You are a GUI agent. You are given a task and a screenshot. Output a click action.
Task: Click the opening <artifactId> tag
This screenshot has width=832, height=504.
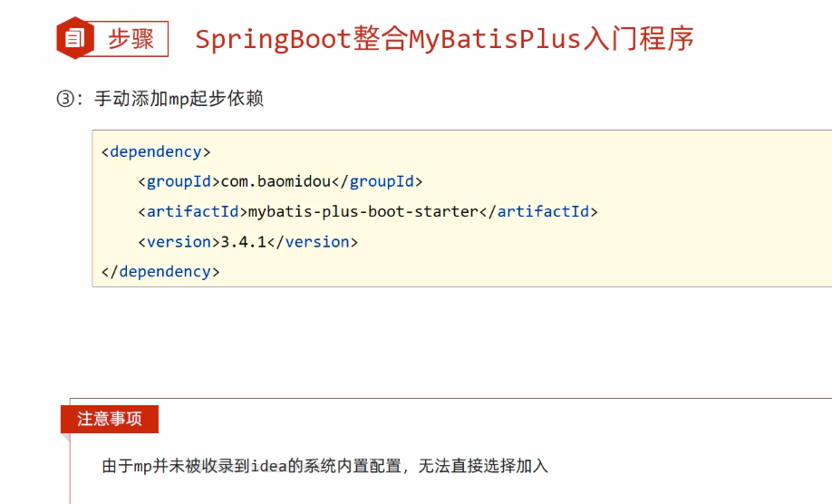192,211
